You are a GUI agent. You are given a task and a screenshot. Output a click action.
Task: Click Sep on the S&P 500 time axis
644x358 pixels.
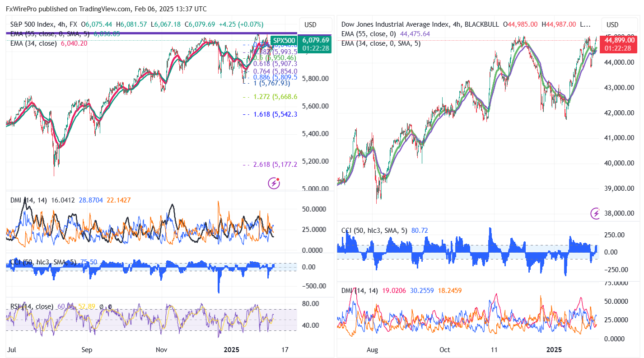(87, 350)
